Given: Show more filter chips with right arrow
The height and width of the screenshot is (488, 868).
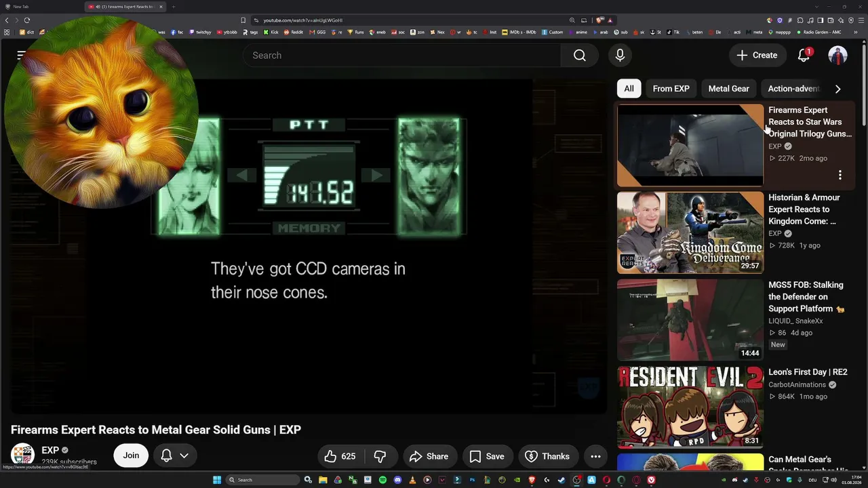Looking at the screenshot, I should tap(838, 89).
